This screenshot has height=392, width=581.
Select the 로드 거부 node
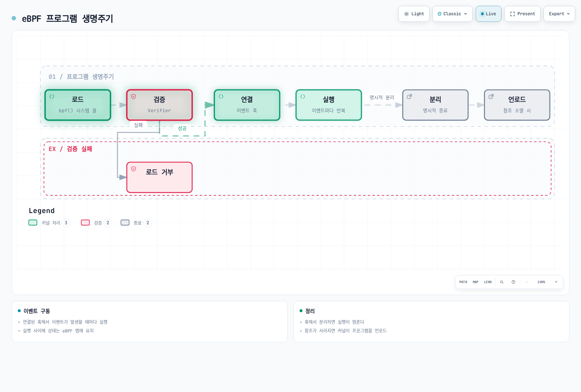pyautogui.click(x=159, y=177)
